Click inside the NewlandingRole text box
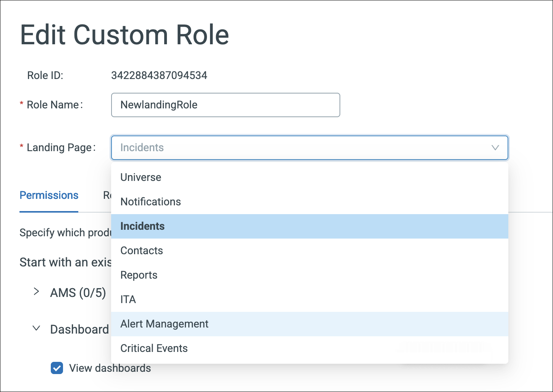Screen dimensions: 553x392 click(x=225, y=105)
